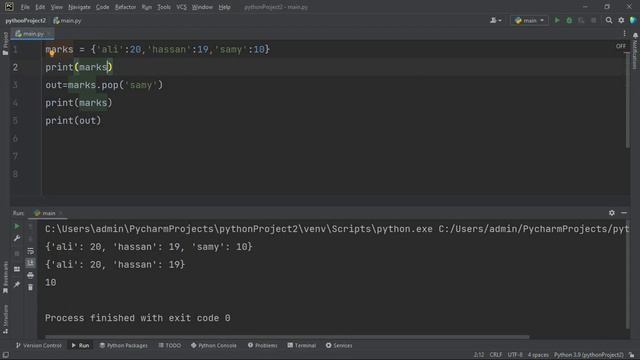Rerun main in the Run panel
640x360 pixels.
coord(17,226)
